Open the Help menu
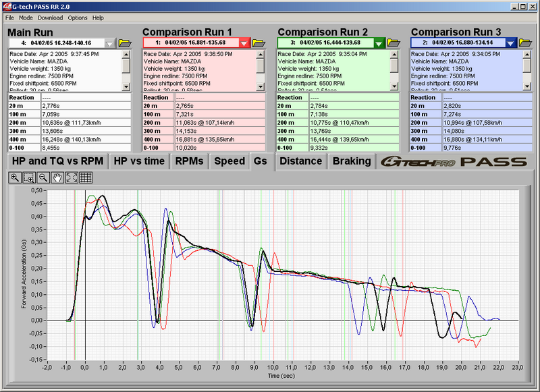This screenshot has height=392, width=540. coord(98,18)
